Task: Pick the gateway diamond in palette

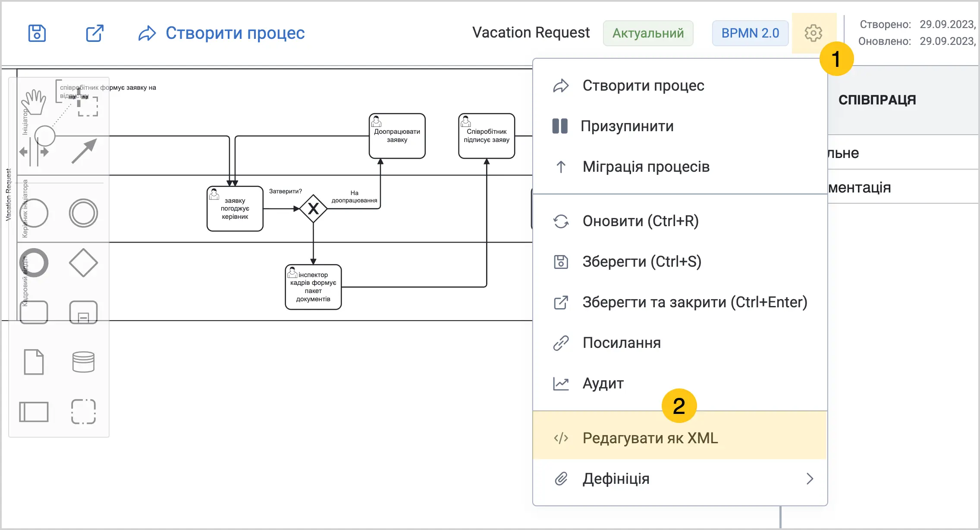Action: coord(84,263)
